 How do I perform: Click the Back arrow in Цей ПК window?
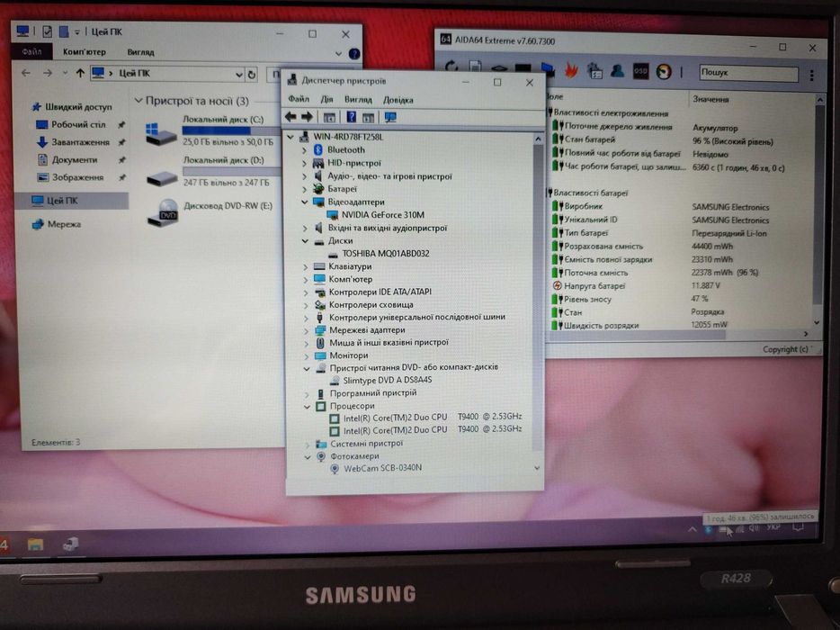pos(26,72)
